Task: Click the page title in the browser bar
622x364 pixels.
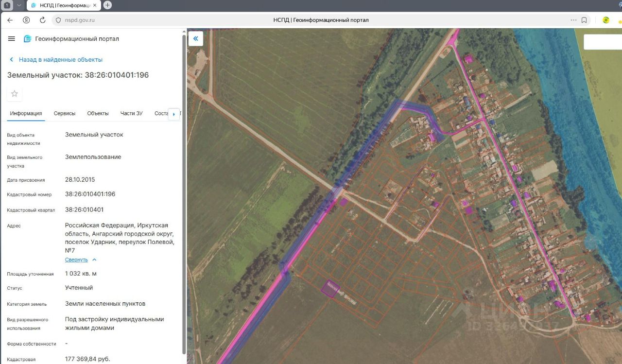Action: [x=321, y=20]
